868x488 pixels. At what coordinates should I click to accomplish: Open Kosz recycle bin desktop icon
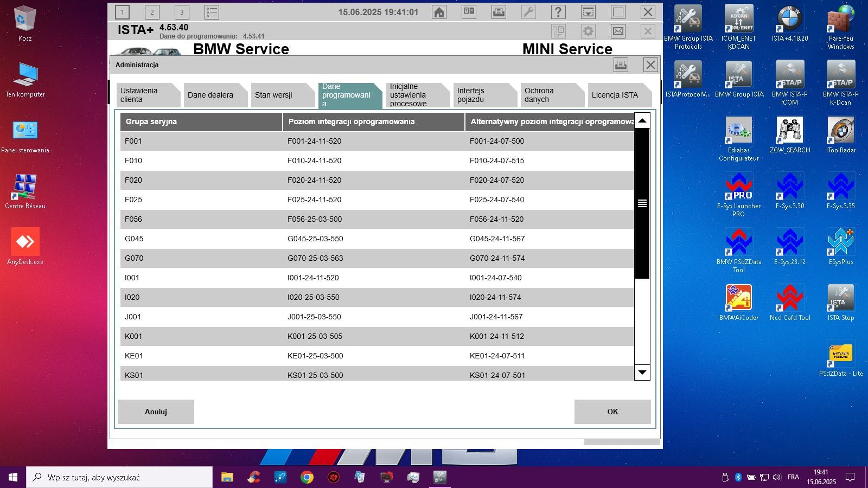(x=24, y=24)
